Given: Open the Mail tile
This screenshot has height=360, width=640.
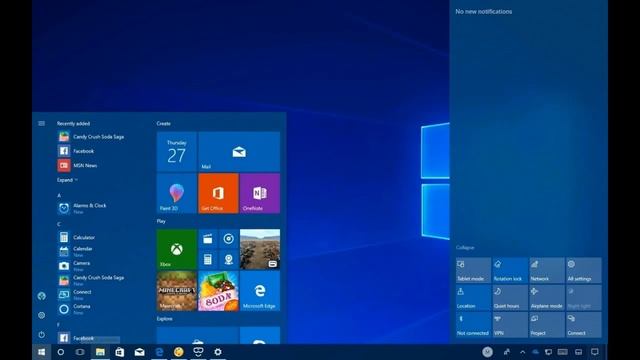Looking at the screenshot, I should click(x=239, y=151).
